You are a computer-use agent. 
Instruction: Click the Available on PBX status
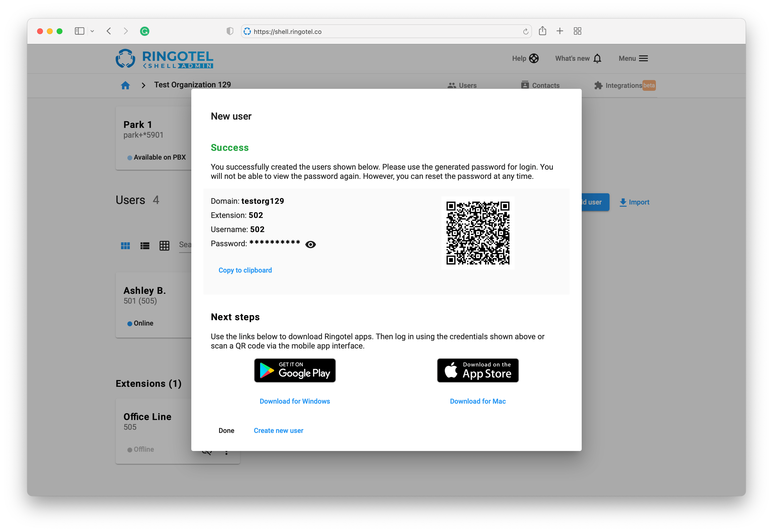coord(156,157)
